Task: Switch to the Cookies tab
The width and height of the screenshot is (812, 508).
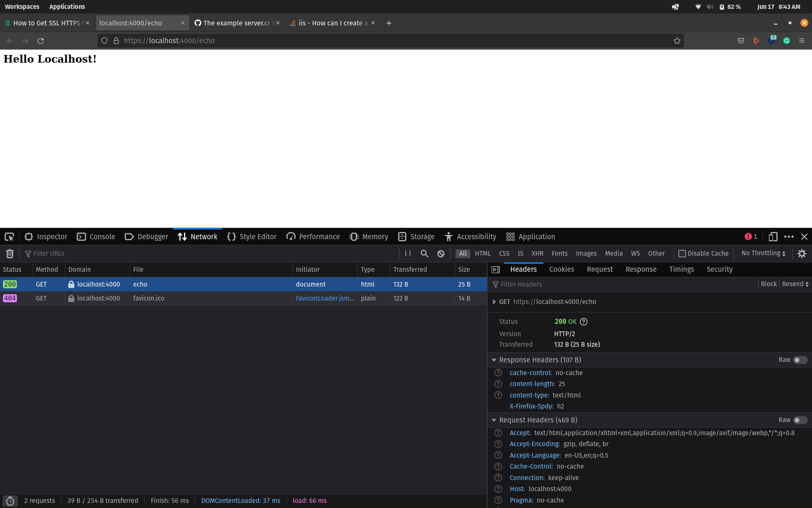Action: 561,269
